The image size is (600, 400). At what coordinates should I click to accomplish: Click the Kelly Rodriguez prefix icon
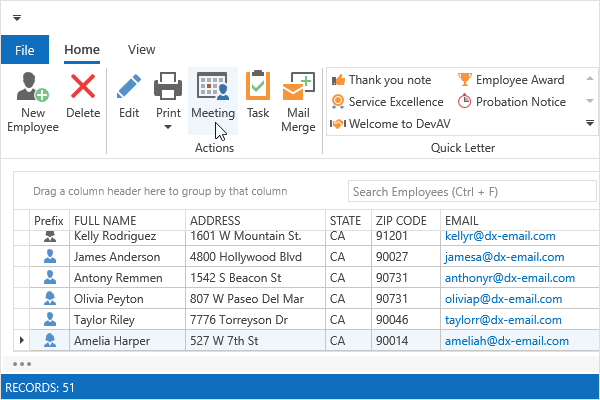(50, 236)
